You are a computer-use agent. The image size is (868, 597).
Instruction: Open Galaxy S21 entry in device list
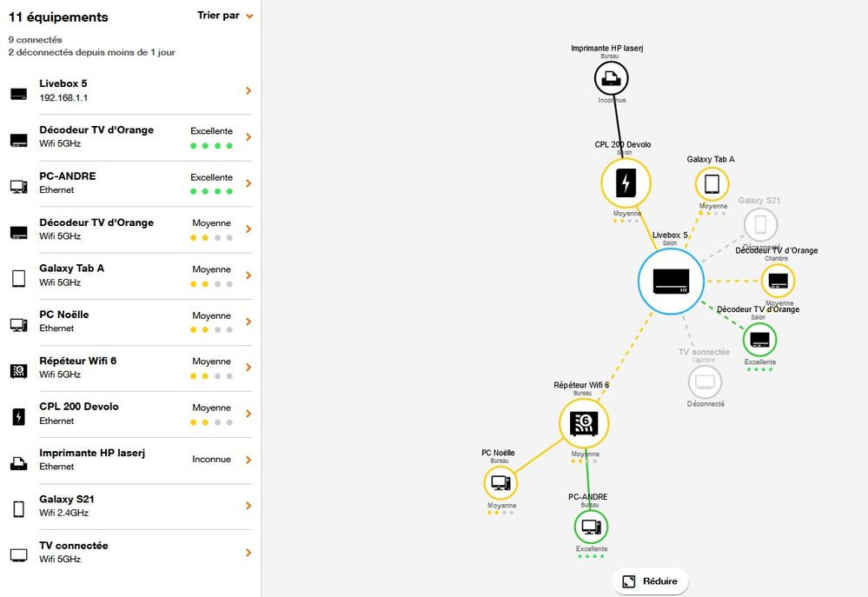130,506
